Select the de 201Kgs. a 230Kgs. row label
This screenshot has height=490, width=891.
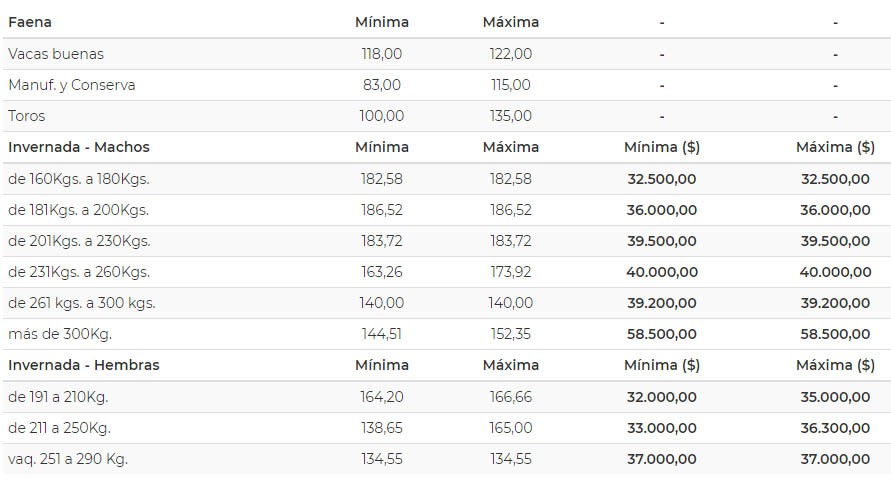click(79, 241)
